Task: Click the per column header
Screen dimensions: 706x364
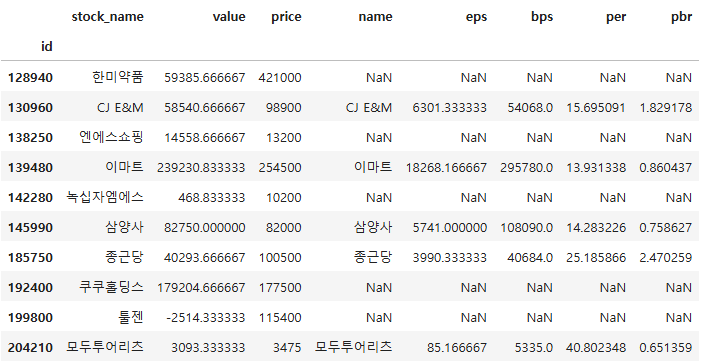Action: (615, 18)
